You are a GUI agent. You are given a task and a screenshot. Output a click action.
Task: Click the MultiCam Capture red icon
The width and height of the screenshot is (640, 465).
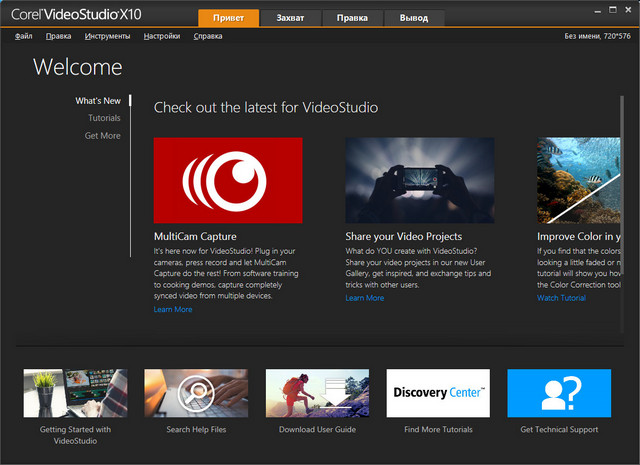228,180
